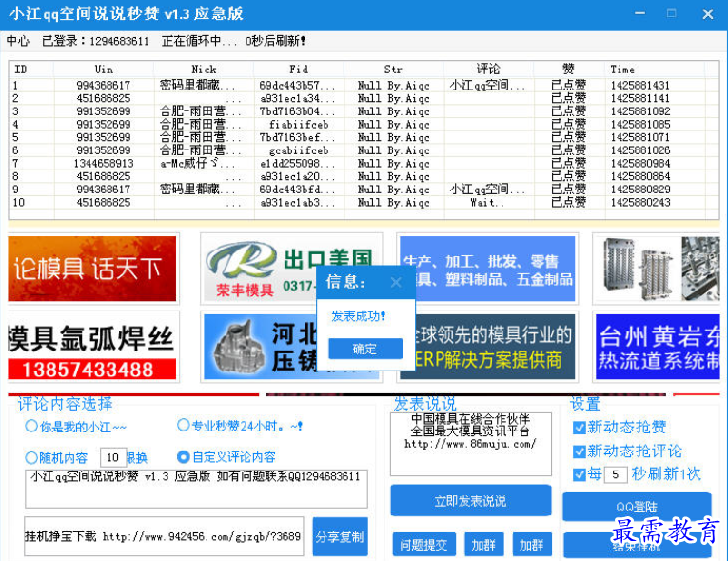Sort the list by the Fid column header
This screenshot has width=728, height=561.
click(299, 70)
